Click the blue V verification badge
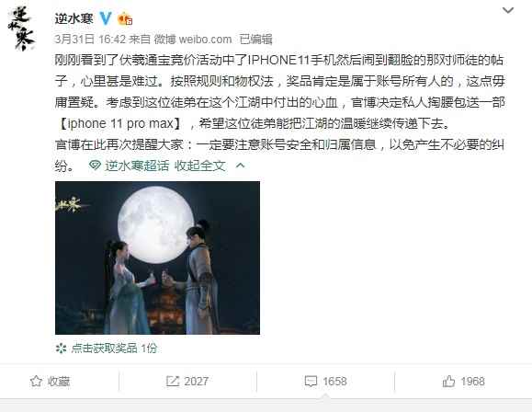 106,18
